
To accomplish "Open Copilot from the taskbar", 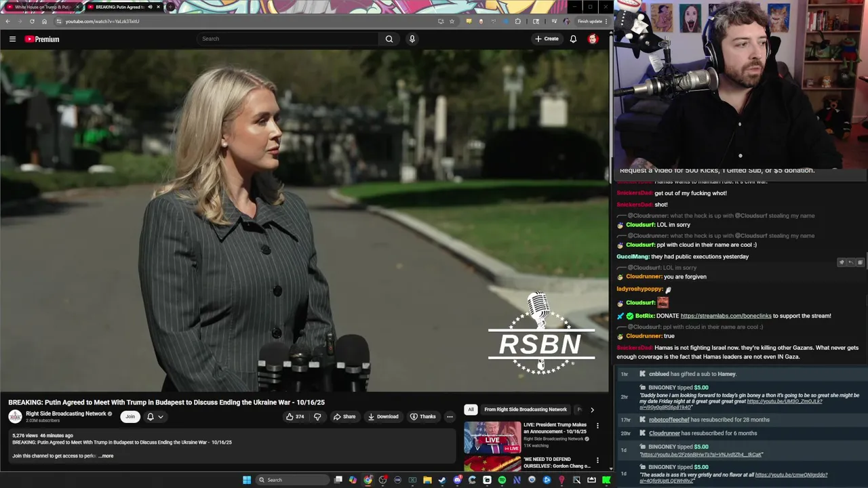I will coord(353,480).
